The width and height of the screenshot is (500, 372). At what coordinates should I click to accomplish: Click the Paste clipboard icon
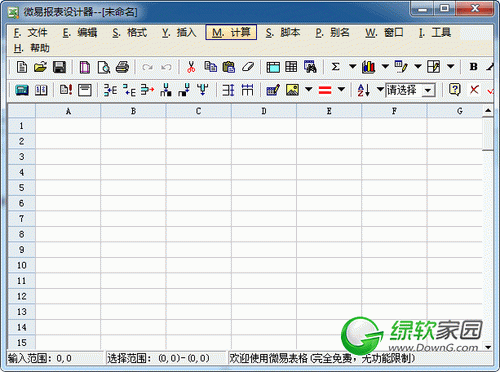229,67
